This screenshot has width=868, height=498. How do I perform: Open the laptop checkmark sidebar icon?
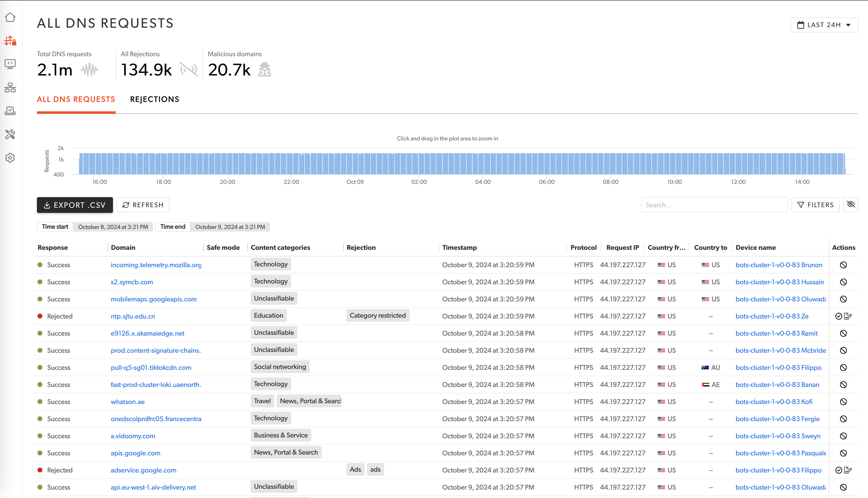[x=10, y=111]
